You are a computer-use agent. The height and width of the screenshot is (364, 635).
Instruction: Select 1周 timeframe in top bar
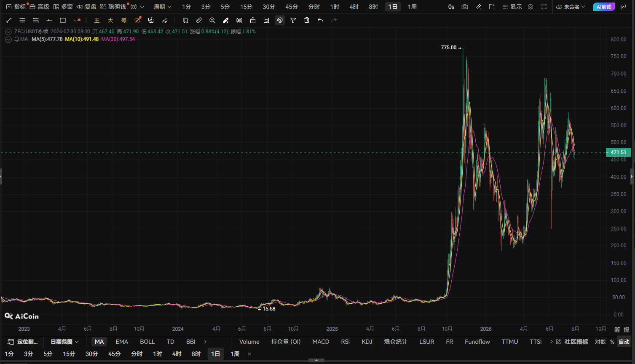pyautogui.click(x=412, y=7)
